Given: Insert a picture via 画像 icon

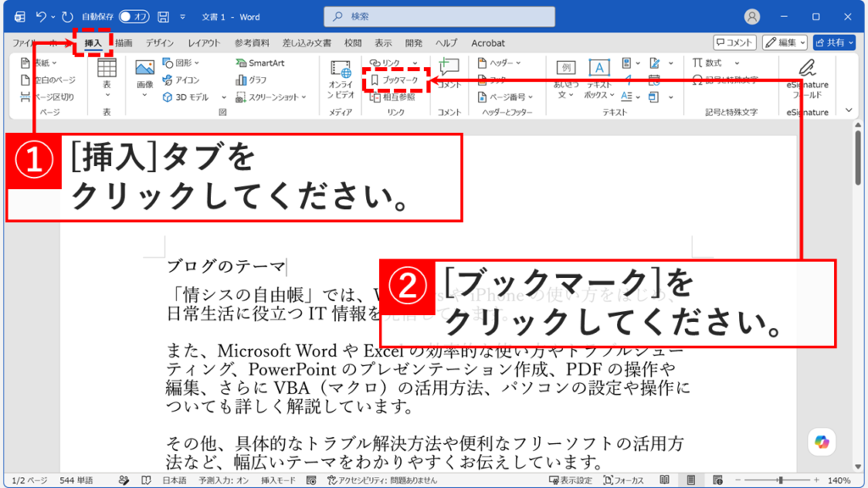Looking at the screenshot, I should coord(144,69).
